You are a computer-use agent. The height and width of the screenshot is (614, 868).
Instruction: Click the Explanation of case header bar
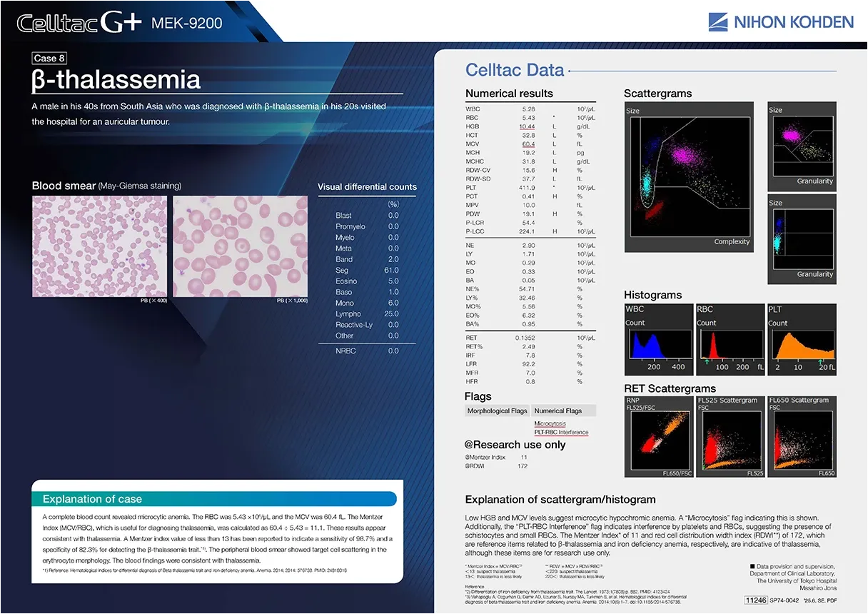(214, 499)
